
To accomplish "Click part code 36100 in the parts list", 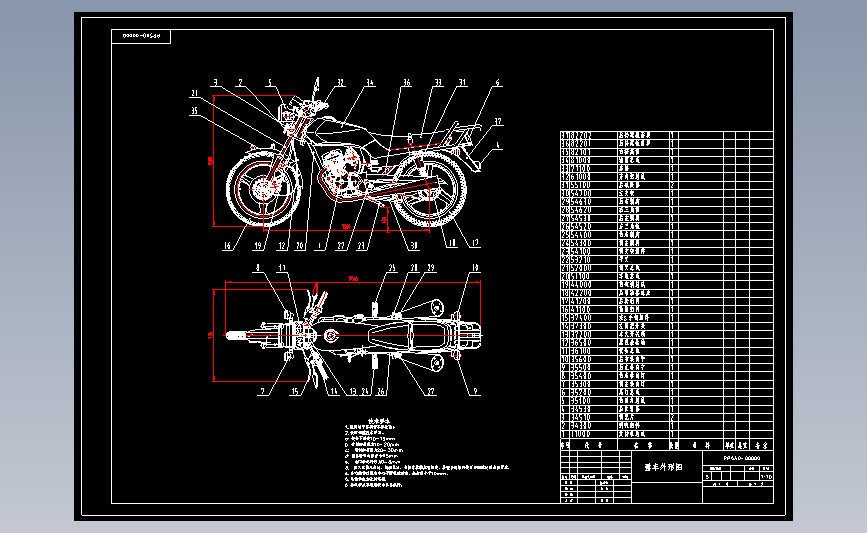I will coord(581,351).
